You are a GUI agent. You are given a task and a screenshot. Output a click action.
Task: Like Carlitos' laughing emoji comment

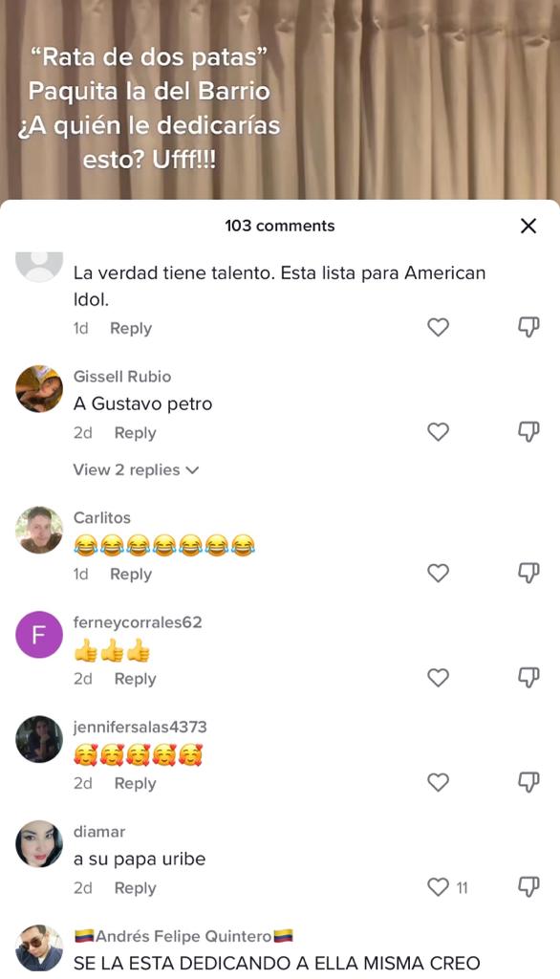click(x=439, y=574)
